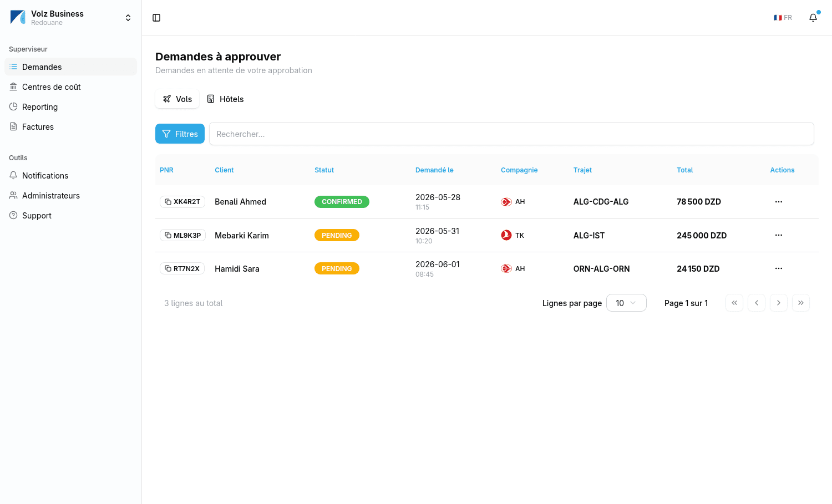The width and height of the screenshot is (832, 504).
Task: Click route ORN-ALG-ORN
Action: (601, 269)
